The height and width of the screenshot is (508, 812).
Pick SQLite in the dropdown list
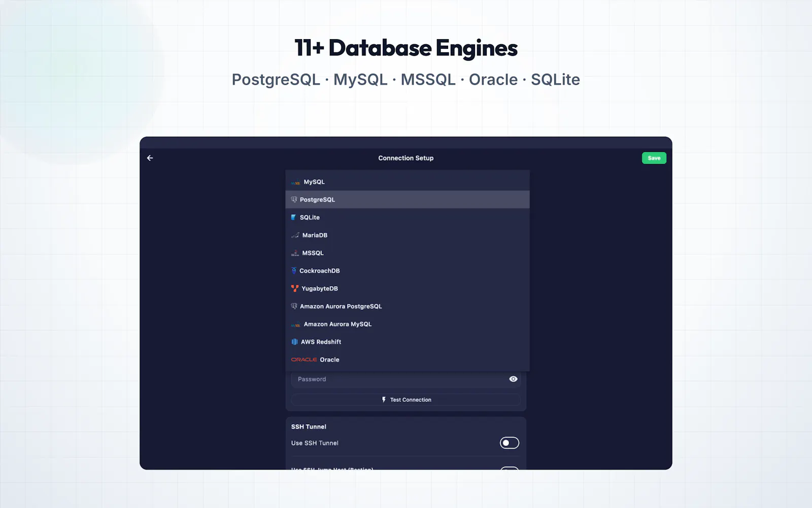[x=407, y=217]
